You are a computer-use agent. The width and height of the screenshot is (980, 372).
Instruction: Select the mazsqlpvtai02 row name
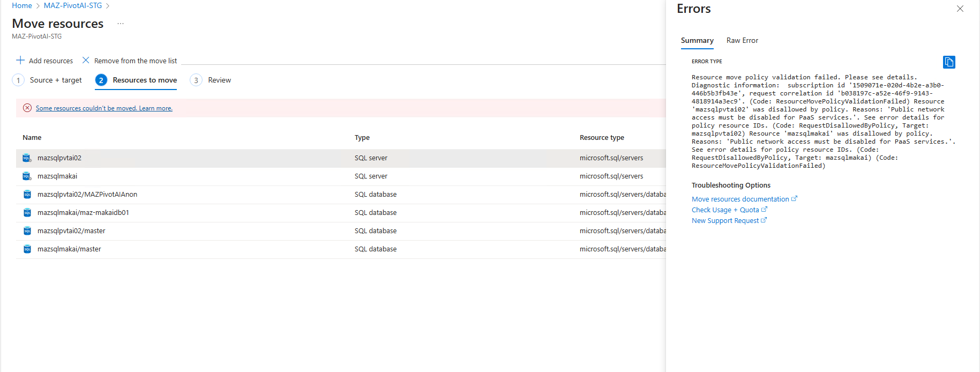tap(59, 158)
